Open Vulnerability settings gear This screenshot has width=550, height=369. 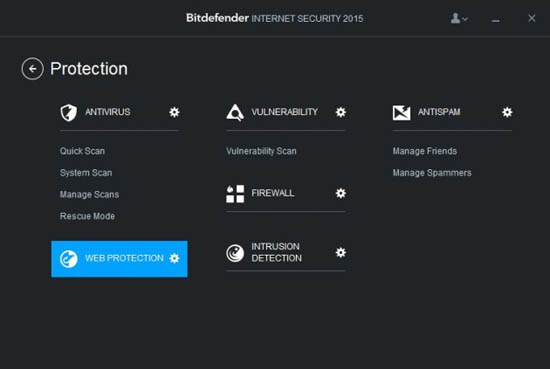(341, 112)
